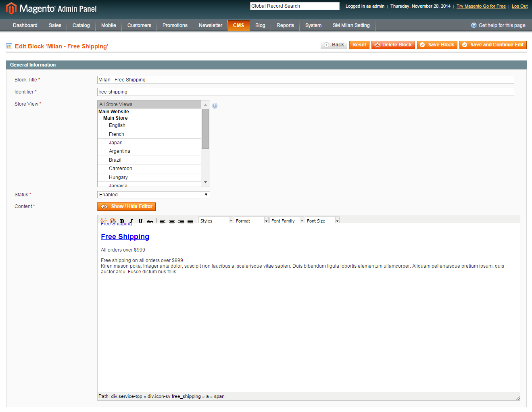Select the Brazil store view
This screenshot has width=532, height=412.
click(x=149, y=160)
